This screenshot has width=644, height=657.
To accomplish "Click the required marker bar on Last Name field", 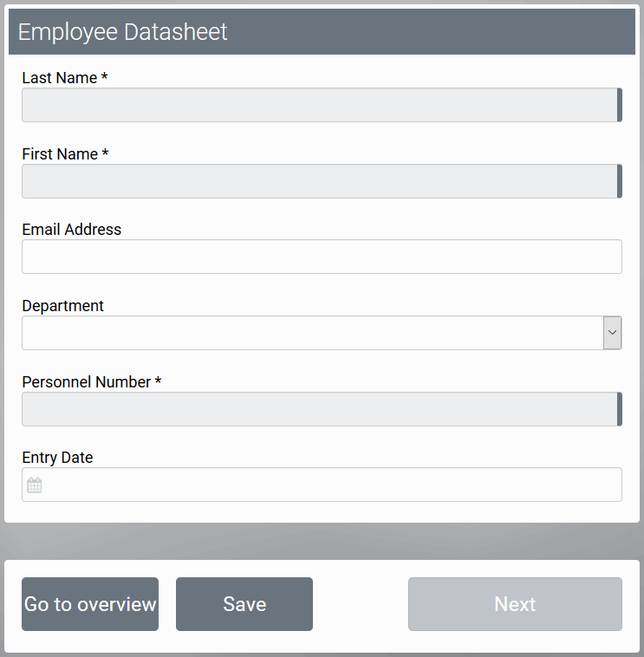I will pos(620,105).
